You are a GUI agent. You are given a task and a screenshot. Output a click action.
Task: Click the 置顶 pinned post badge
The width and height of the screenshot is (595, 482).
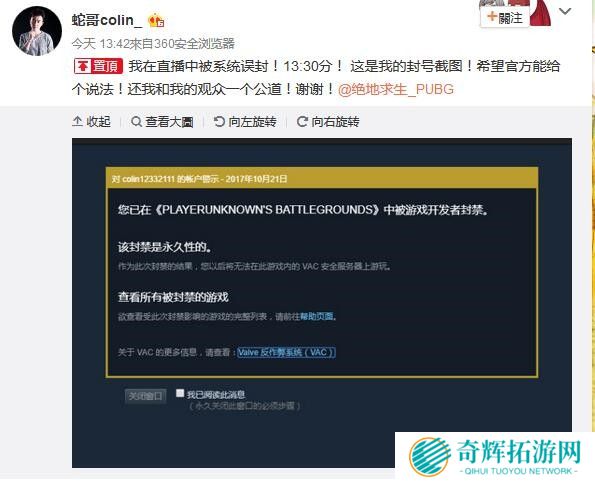point(99,66)
